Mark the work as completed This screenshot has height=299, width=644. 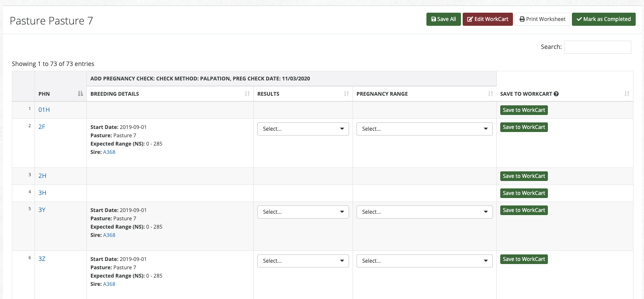pos(603,19)
